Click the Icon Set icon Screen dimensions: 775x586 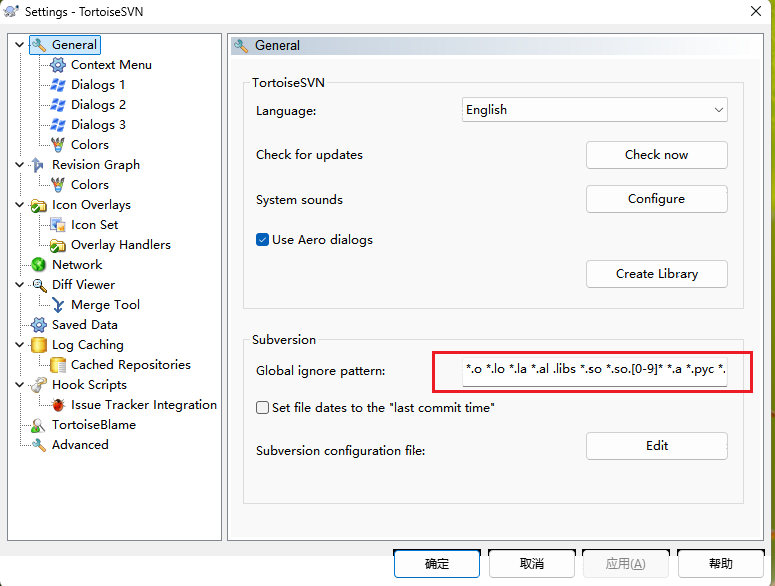click(58, 225)
